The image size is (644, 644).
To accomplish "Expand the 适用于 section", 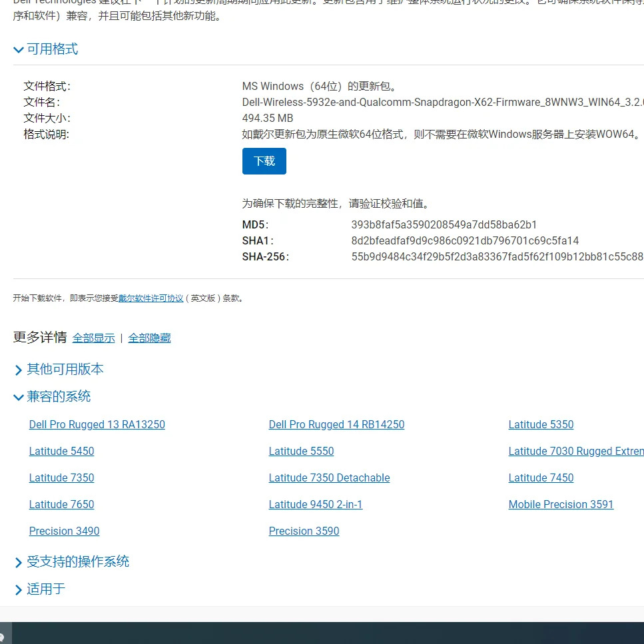I will tap(39, 589).
